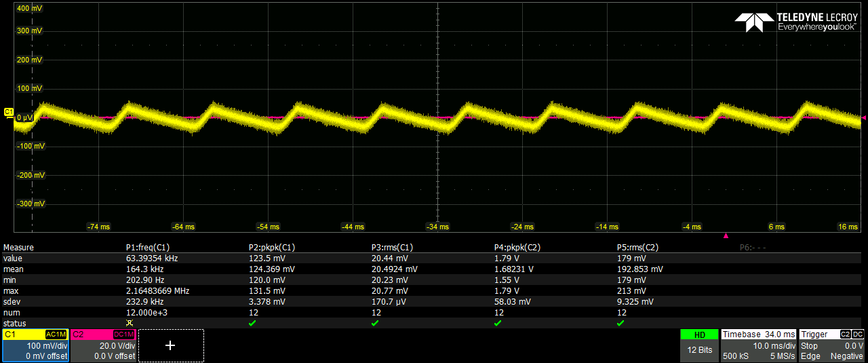
Task: Click the 58.03 mV sdev cell
Action: pos(512,302)
